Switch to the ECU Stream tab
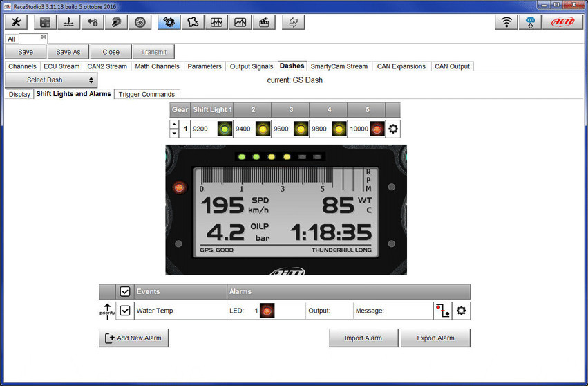The height and width of the screenshot is (386, 588). point(61,66)
